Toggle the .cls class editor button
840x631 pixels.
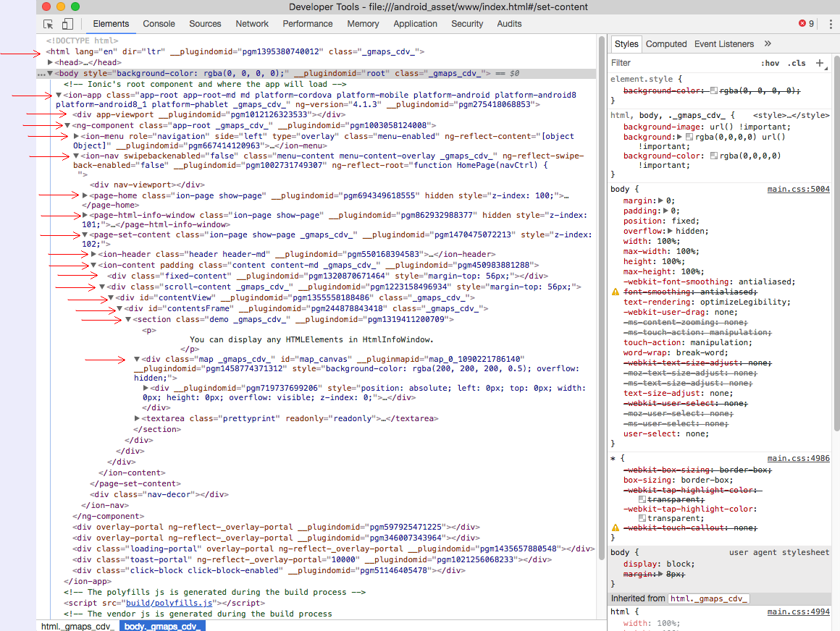pyautogui.click(x=797, y=63)
